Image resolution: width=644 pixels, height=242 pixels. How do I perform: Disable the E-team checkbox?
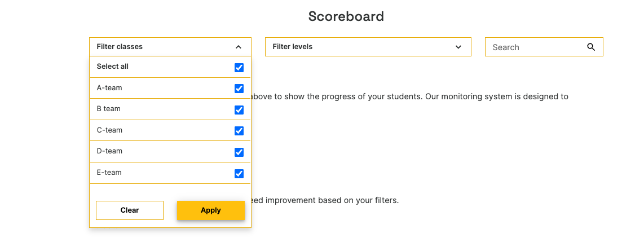tap(239, 174)
